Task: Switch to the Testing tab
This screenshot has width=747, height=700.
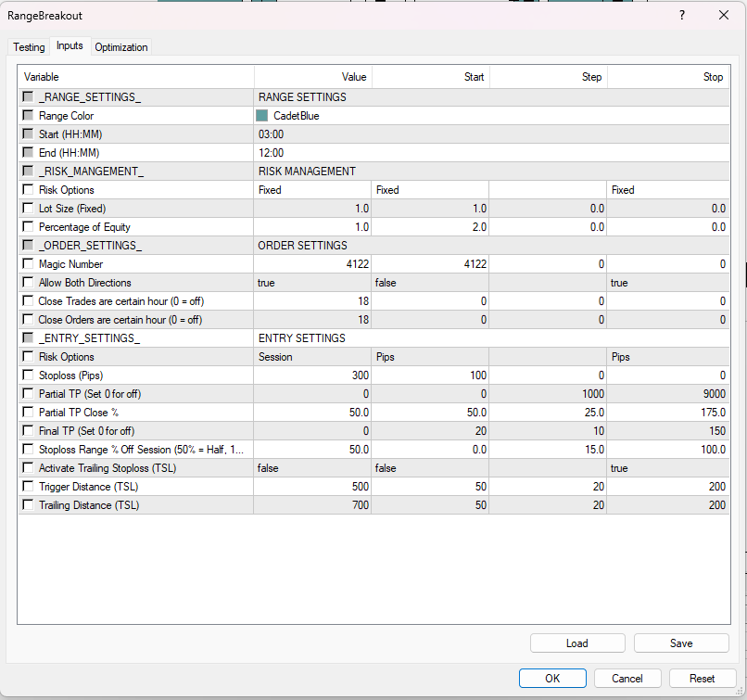Action: (28, 46)
